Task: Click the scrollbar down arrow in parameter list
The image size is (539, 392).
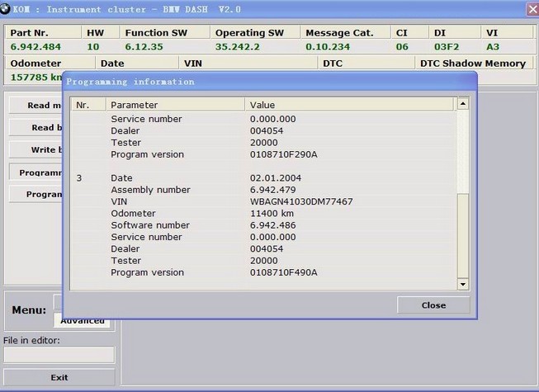Action: point(463,284)
